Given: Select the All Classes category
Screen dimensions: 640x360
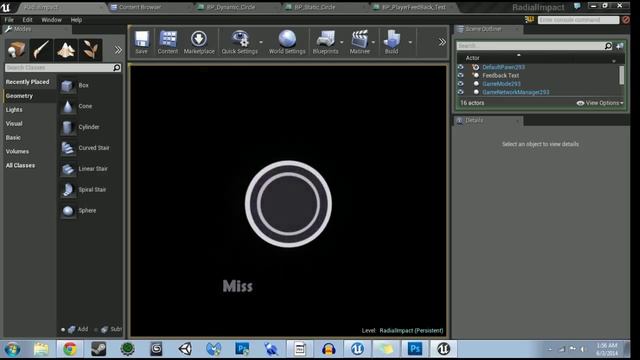Looking at the screenshot, I should pos(20,165).
